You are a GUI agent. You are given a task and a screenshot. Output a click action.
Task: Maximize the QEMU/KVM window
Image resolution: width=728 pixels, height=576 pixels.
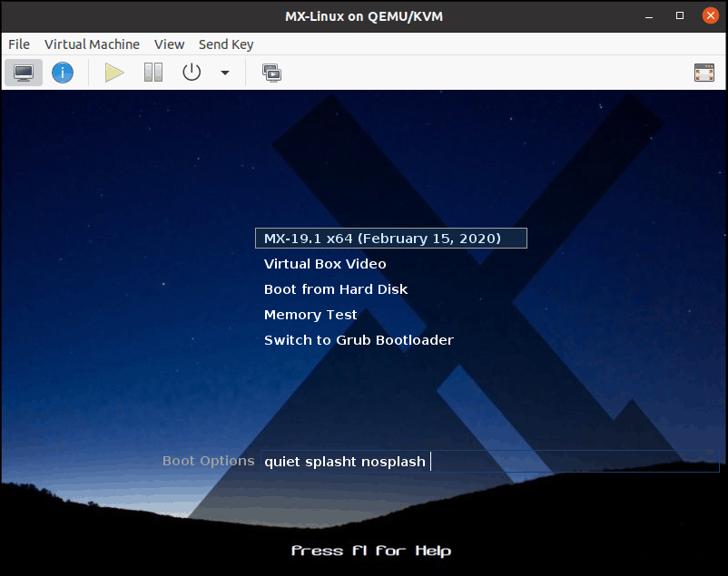680,15
